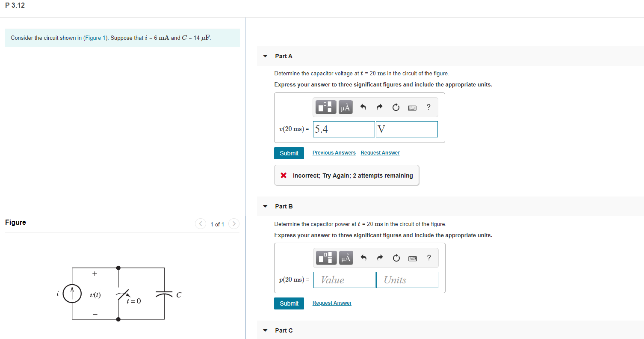Viewport: 644px width, 339px height.
Task: Click the μA units icon in Part B toolbar
Action: tap(346, 257)
